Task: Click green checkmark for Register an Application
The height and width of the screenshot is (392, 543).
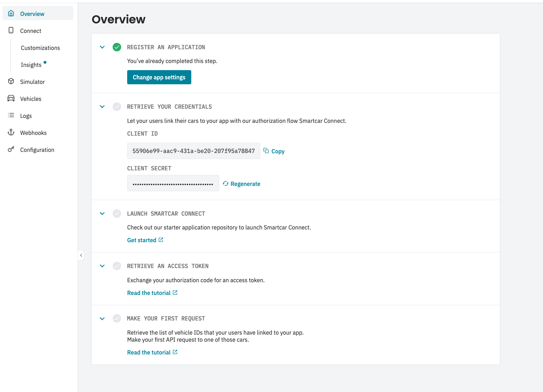Action: click(x=117, y=47)
